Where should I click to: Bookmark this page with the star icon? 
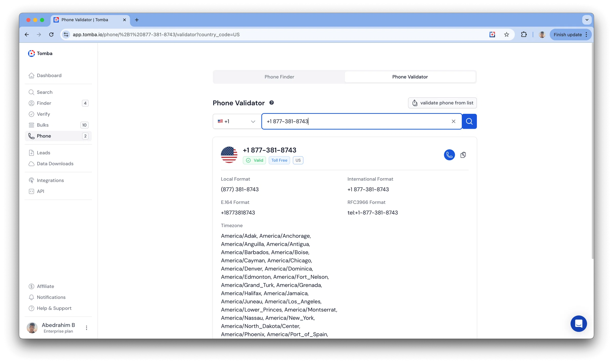point(506,34)
